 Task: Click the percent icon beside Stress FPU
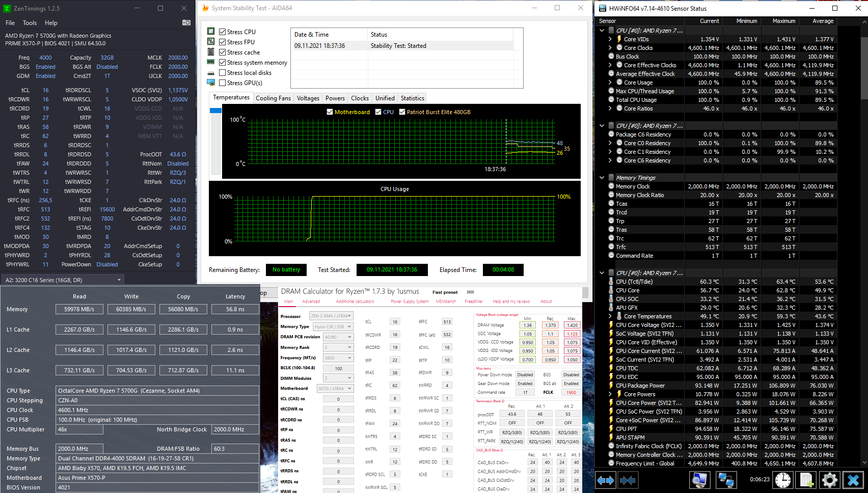[x=211, y=41]
